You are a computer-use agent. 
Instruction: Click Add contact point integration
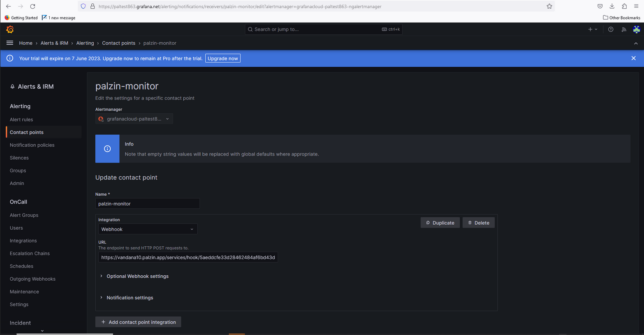click(138, 322)
